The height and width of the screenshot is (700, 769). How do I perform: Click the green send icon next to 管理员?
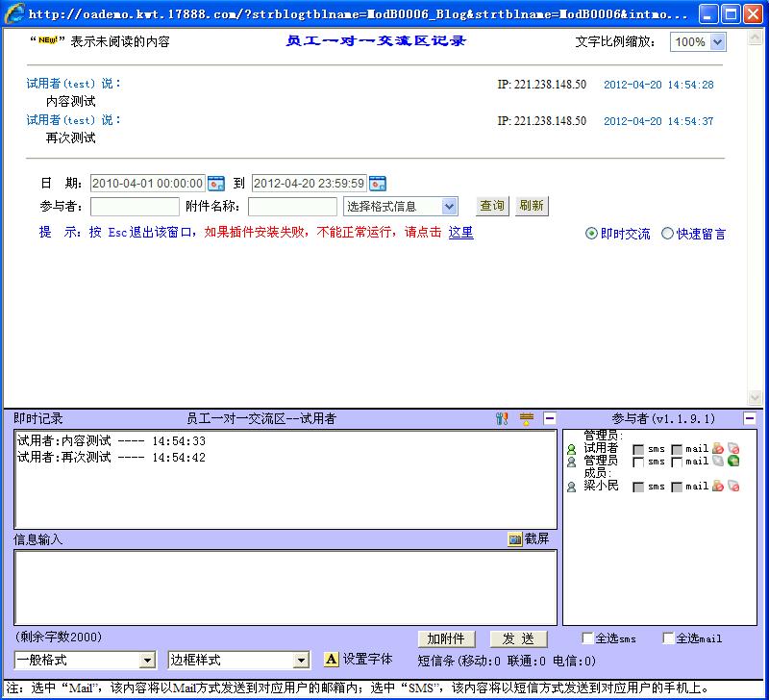(732, 462)
